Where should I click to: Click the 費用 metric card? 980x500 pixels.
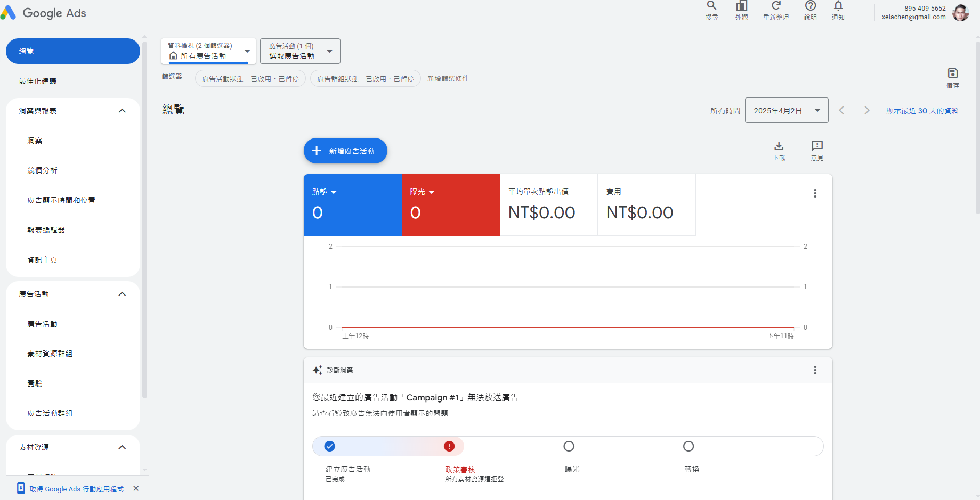coord(647,205)
